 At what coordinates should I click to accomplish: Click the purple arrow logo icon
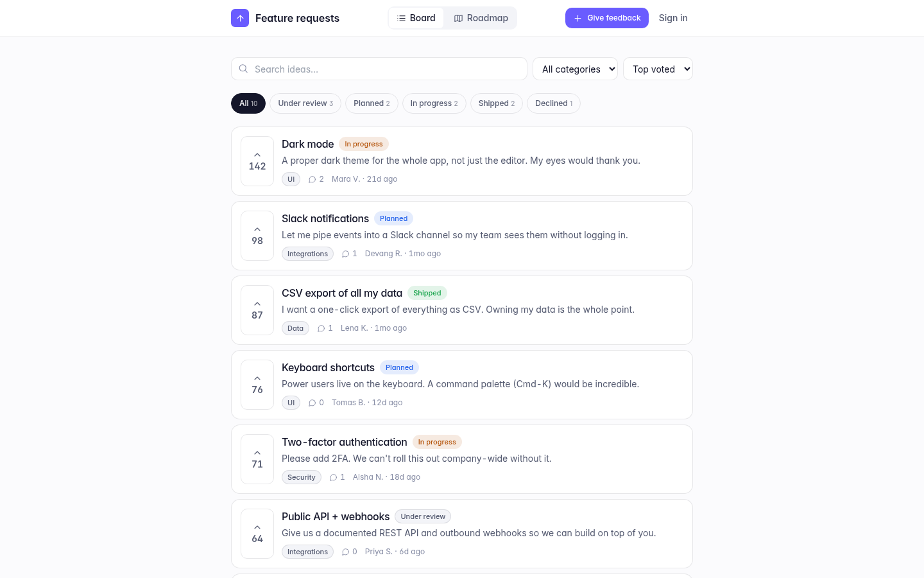click(x=240, y=18)
